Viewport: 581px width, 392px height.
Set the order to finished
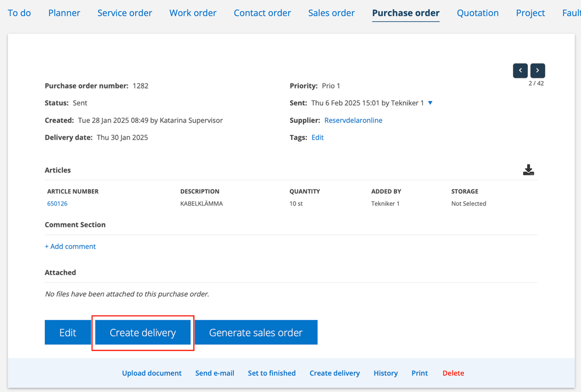click(x=272, y=373)
